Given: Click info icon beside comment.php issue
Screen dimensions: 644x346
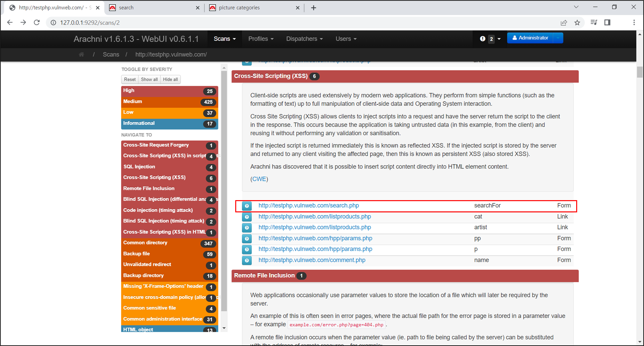Looking at the screenshot, I should (247, 261).
